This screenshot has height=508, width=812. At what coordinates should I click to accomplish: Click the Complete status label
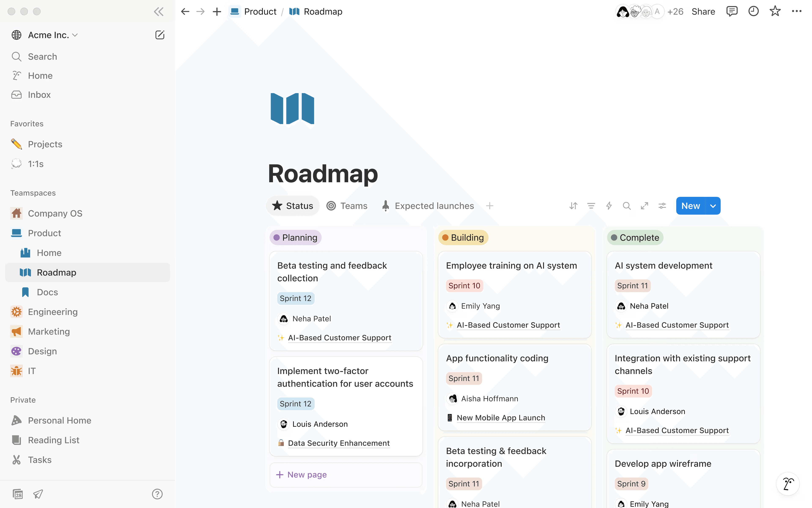[x=635, y=237]
